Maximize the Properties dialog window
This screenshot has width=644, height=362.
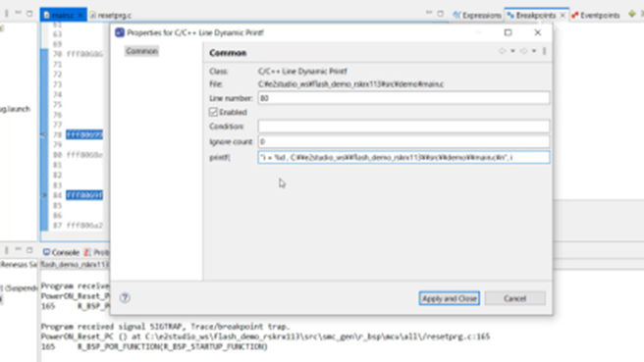[509, 32]
